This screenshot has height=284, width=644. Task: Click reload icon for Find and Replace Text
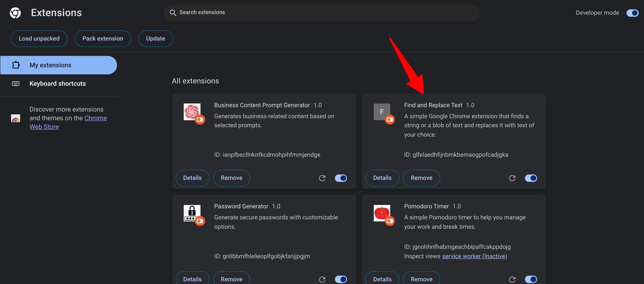(512, 178)
